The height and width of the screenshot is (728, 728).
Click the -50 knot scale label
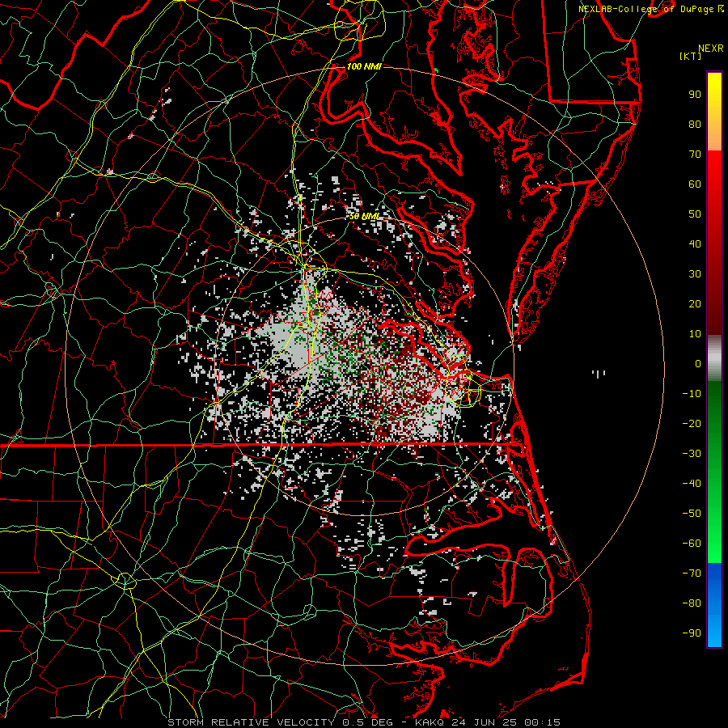pyautogui.click(x=692, y=513)
